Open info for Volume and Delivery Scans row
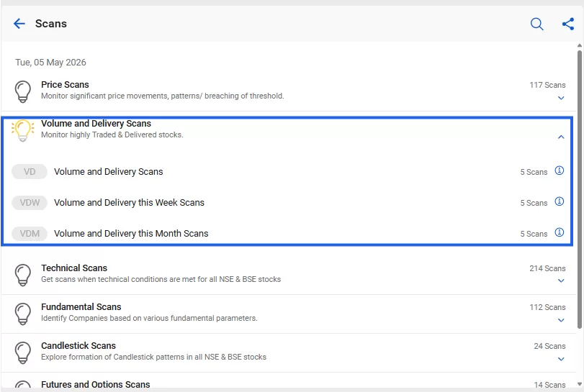Screen dimensions: 584x392 (x=560, y=170)
